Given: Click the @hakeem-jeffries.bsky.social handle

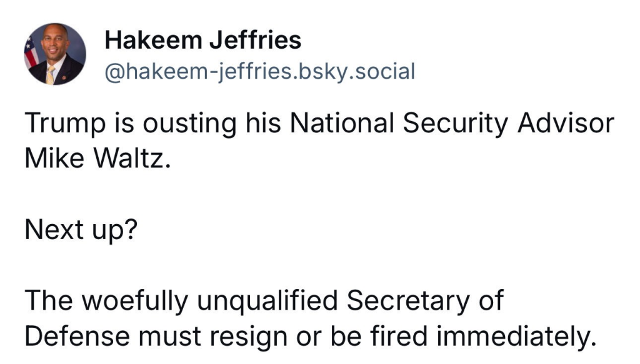Looking at the screenshot, I should click(259, 72).
